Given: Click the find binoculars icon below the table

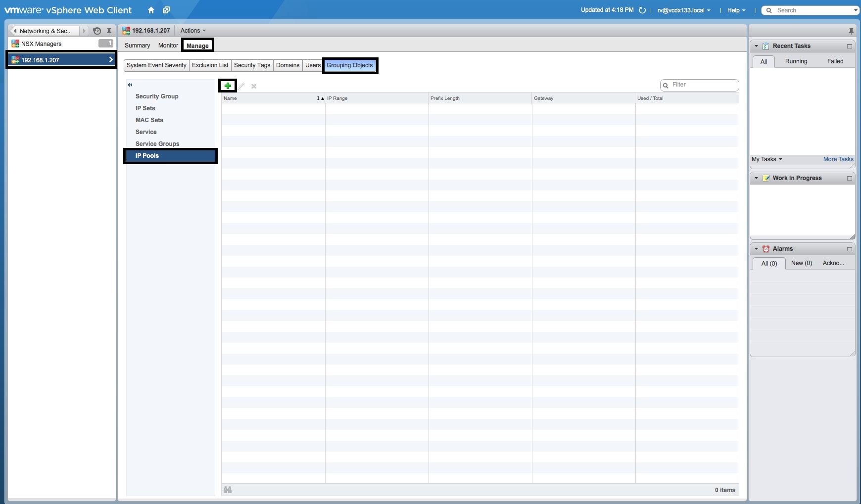Looking at the screenshot, I should point(228,490).
